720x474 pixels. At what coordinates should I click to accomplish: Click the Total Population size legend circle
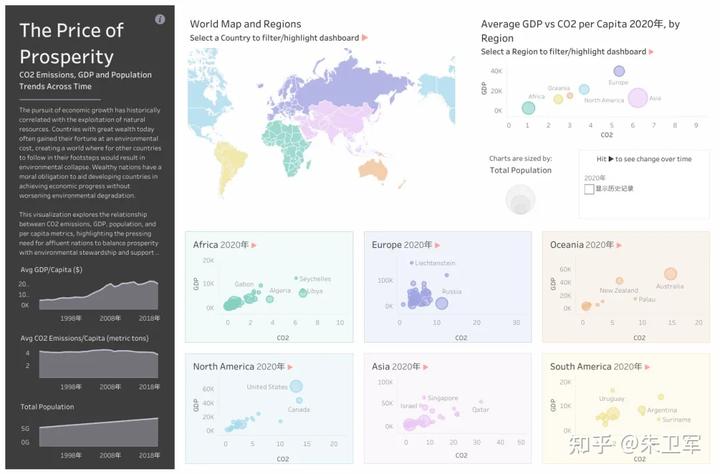pyautogui.click(x=520, y=199)
